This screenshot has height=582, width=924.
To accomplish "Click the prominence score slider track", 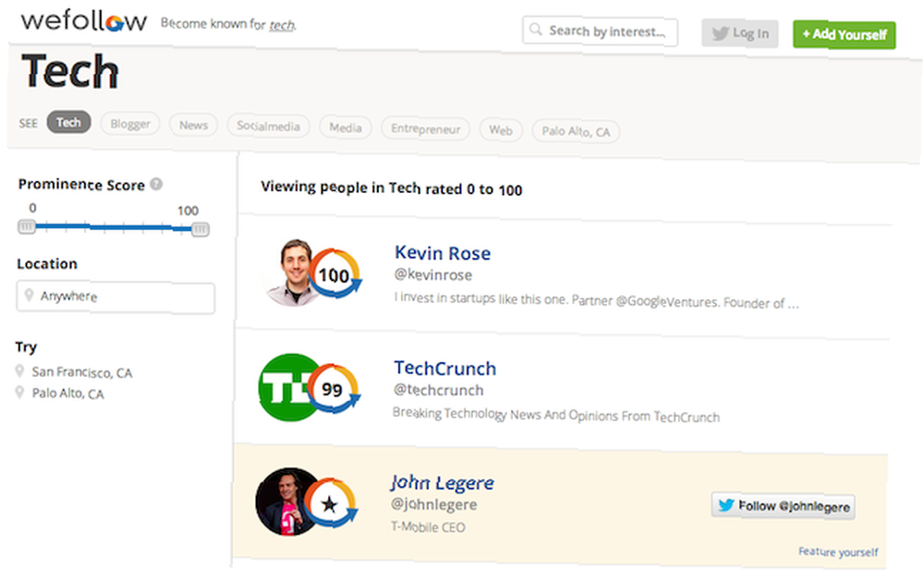I will pyautogui.click(x=114, y=227).
